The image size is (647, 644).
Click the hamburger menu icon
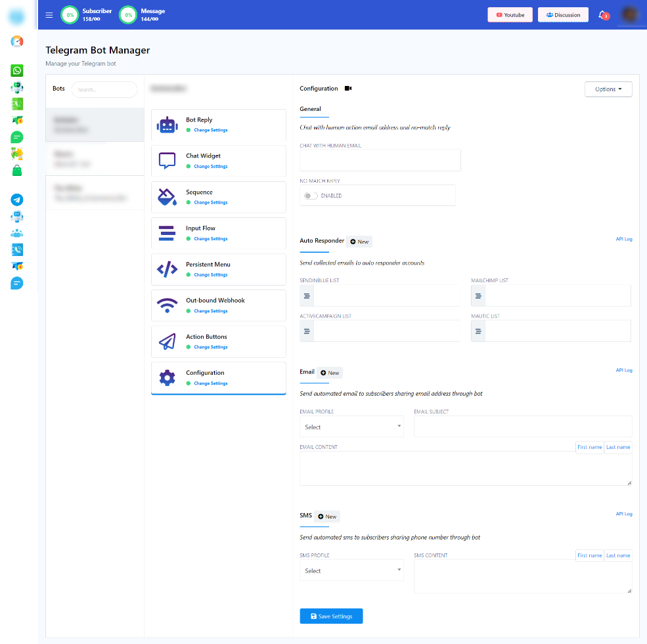pos(49,15)
